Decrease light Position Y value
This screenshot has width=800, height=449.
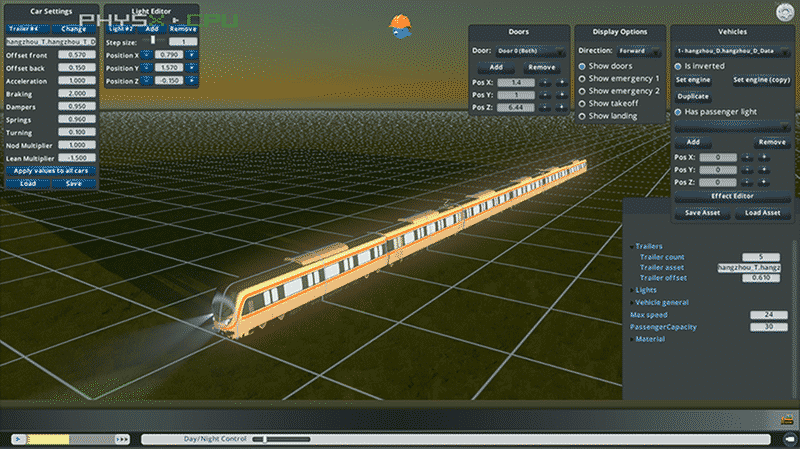[146, 67]
